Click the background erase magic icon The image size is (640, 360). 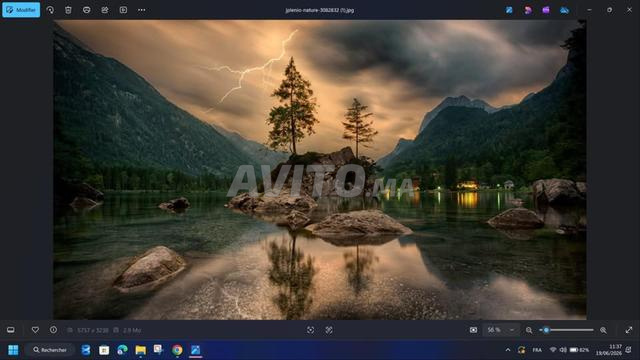click(x=329, y=330)
